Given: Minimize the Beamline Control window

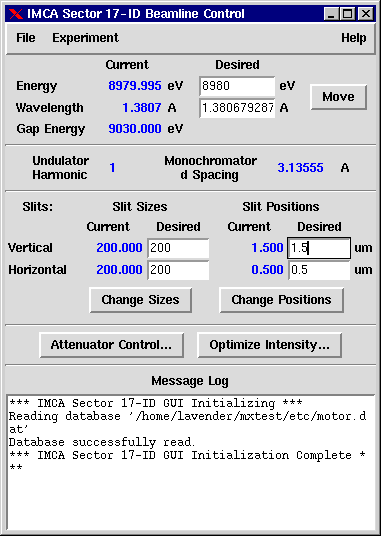Looking at the screenshot, I should (x=330, y=14).
